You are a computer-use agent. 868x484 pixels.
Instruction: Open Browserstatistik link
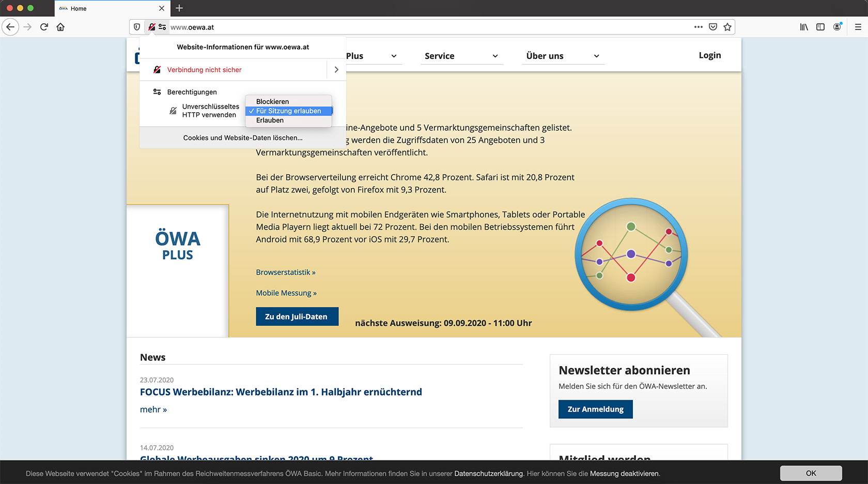click(x=286, y=272)
